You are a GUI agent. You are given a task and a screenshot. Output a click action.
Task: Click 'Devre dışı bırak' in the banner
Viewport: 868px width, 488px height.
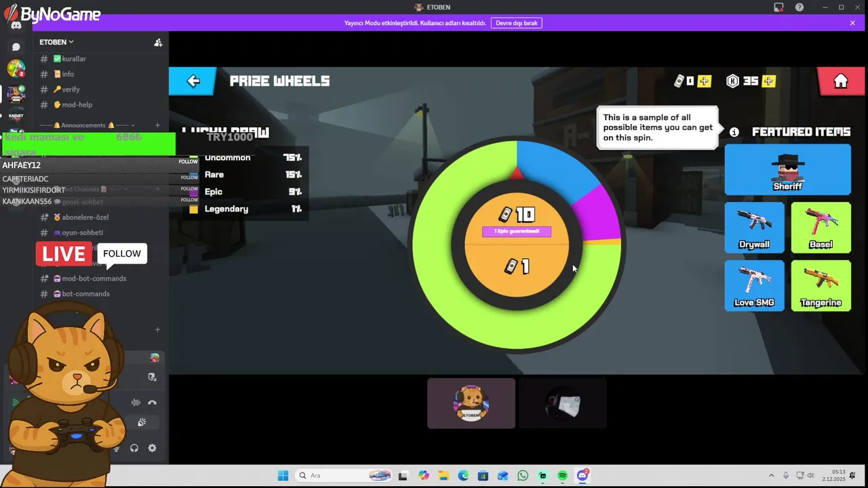(517, 23)
